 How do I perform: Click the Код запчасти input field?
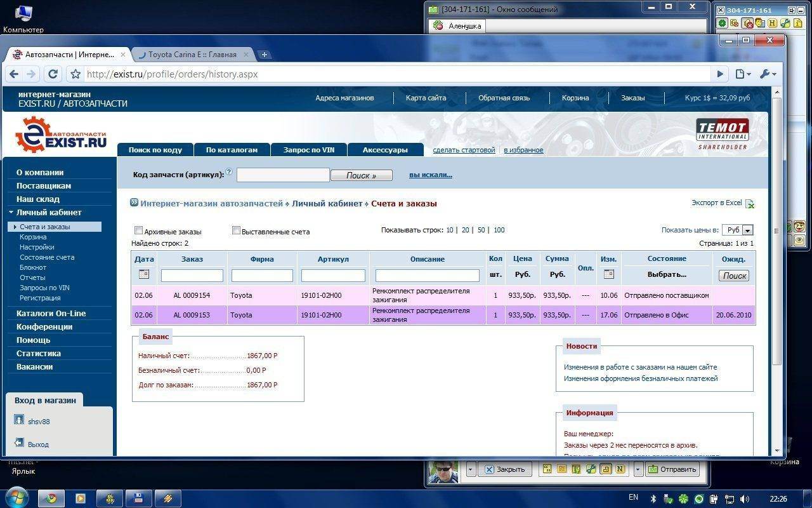(283, 175)
